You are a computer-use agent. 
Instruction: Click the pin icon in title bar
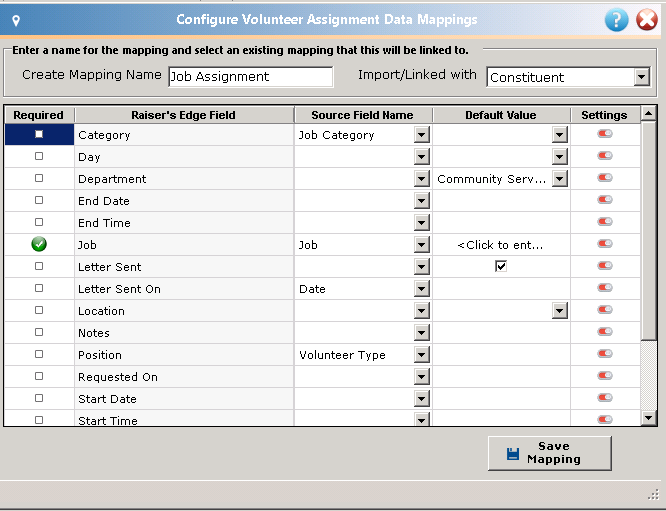[16, 20]
